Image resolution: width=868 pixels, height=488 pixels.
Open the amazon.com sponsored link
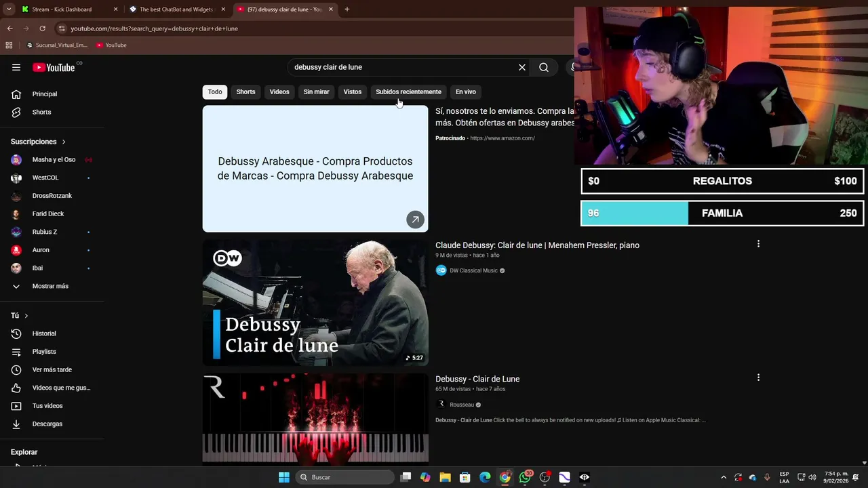pyautogui.click(x=502, y=138)
